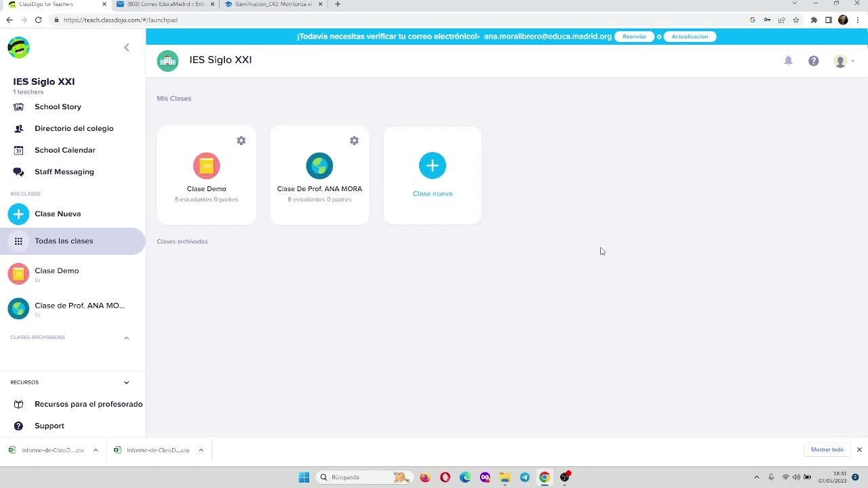Open Directorio del colegio

[x=74, y=128]
